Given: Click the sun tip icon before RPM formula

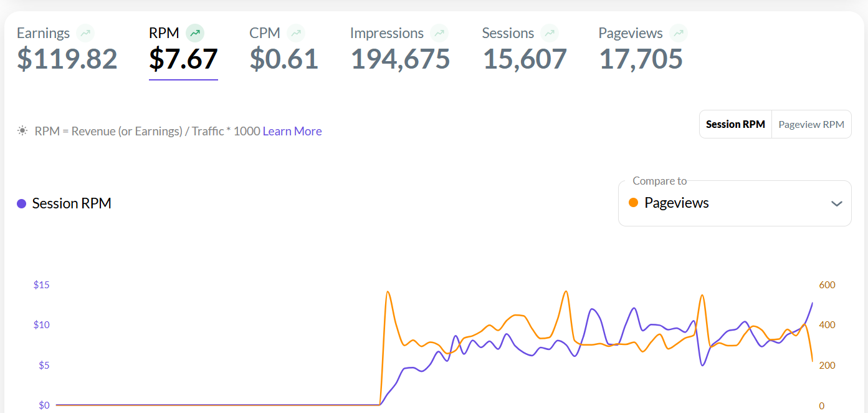Looking at the screenshot, I should (22, 131).
